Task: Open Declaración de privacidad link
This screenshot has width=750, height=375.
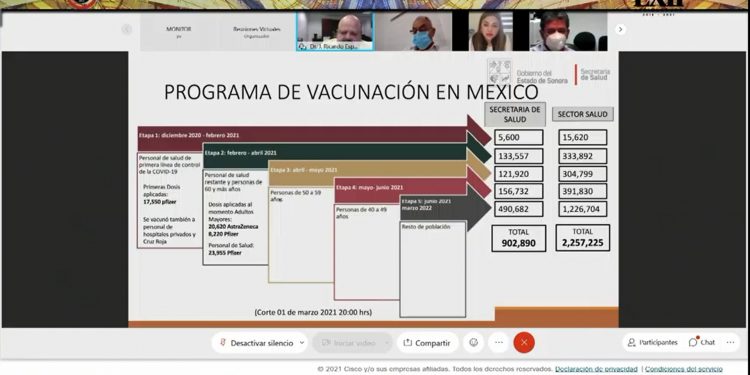Action: [x=596, y=369]
